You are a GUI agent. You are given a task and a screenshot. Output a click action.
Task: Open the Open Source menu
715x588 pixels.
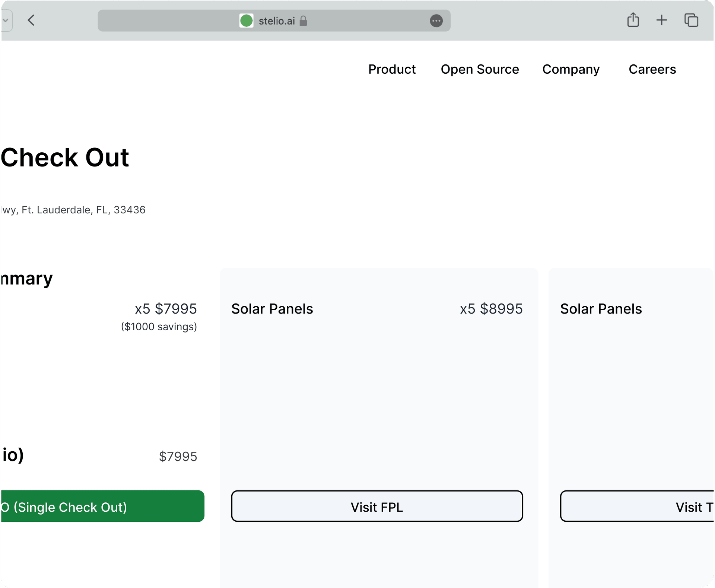[480, 69]
